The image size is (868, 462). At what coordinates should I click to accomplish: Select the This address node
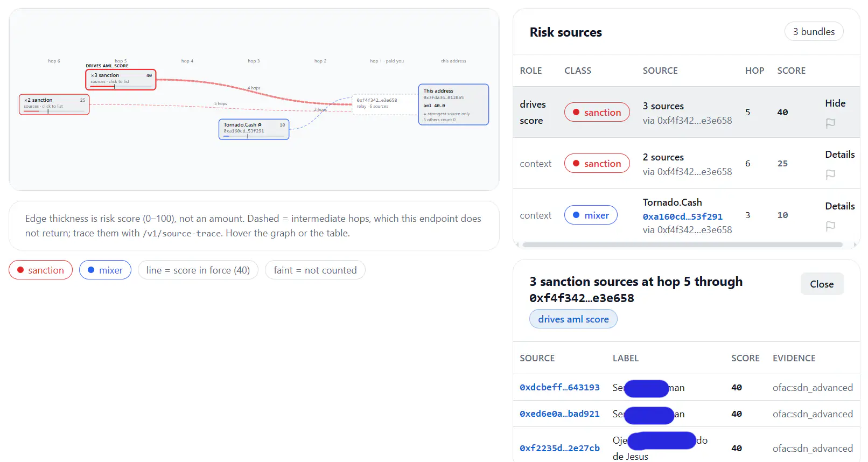(453, 104)
